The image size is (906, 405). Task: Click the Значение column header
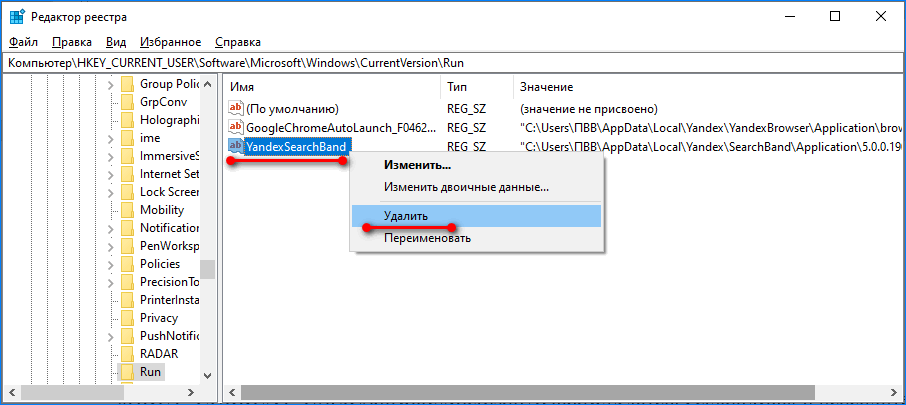546,87
